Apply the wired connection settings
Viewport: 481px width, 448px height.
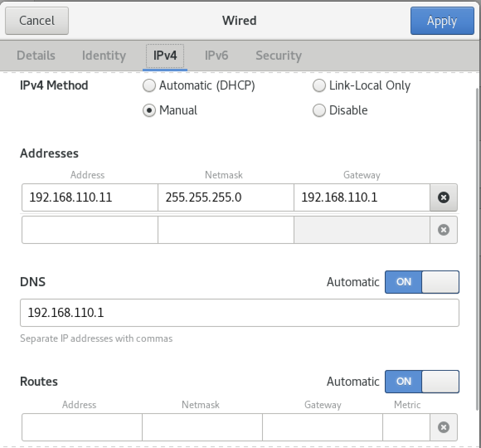coord(442,21)
